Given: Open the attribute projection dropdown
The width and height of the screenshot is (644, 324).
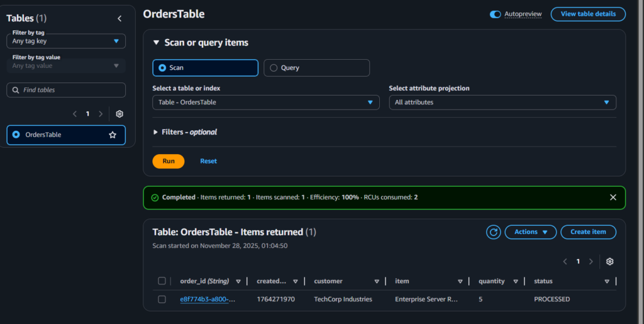Looking at the screenshot, I should [x=502, y=103].
